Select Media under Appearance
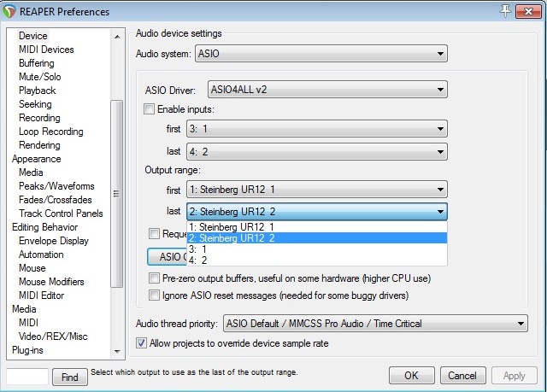The width and height of the screenshot is (547, 392). (31, 173)
